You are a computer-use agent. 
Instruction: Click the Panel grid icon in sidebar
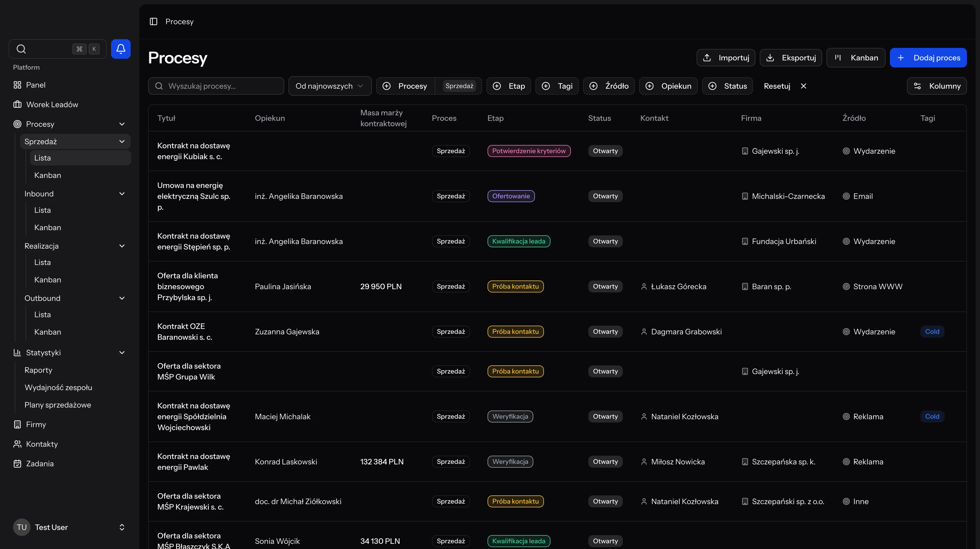(x=17, y=84)
